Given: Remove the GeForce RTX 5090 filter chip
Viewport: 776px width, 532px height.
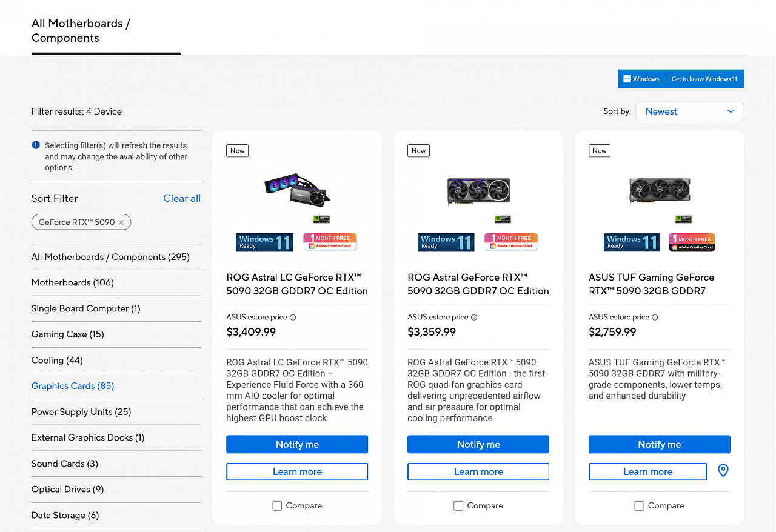Looking at the screenshot, I should [121, 222].
